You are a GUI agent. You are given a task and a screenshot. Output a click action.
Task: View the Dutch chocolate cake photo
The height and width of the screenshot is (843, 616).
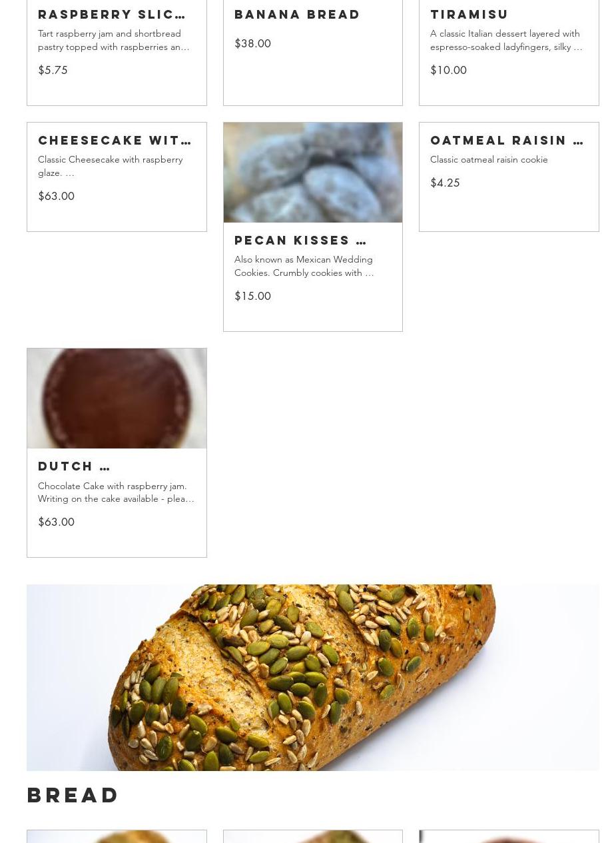point(117,399)
